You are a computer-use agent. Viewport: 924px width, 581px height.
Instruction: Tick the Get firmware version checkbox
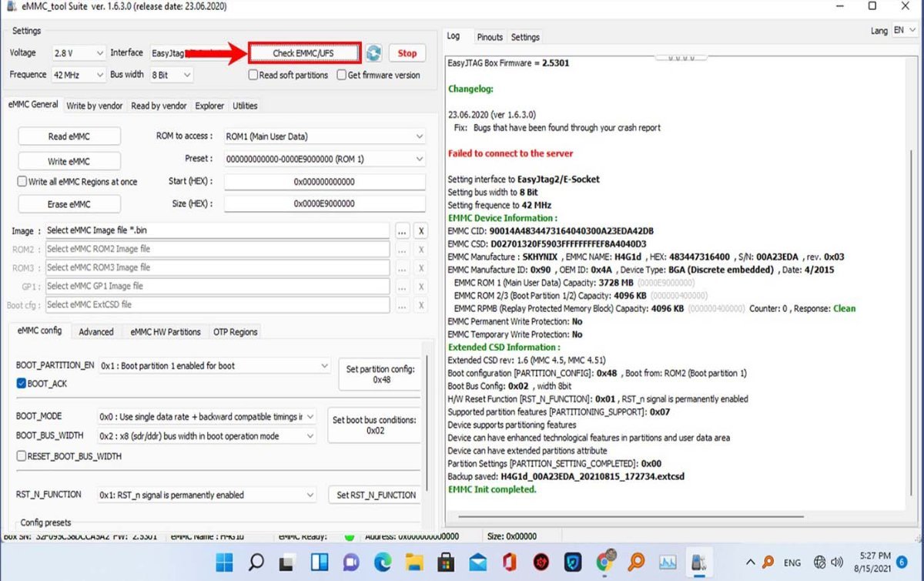pos(341,75)
